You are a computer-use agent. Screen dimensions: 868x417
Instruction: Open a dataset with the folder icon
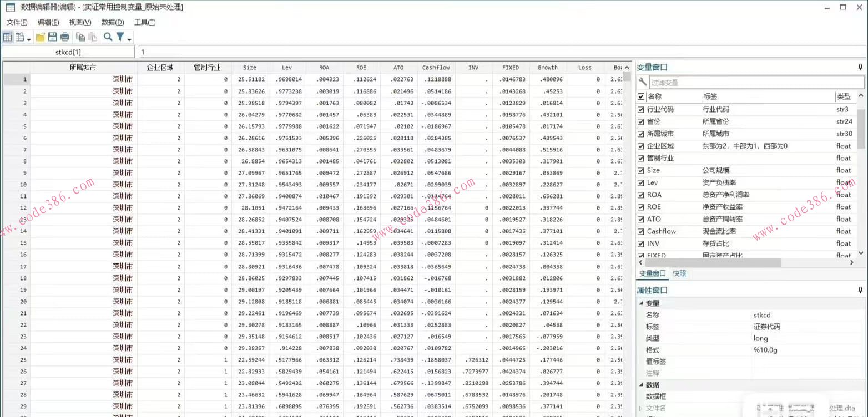point(41,37)
